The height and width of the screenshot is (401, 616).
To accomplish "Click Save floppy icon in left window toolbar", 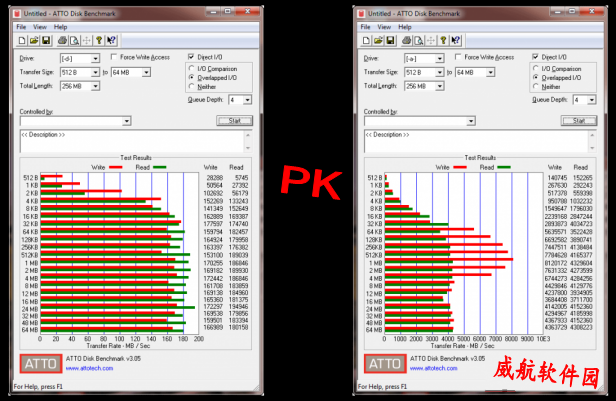I will (x=46, y=40).
